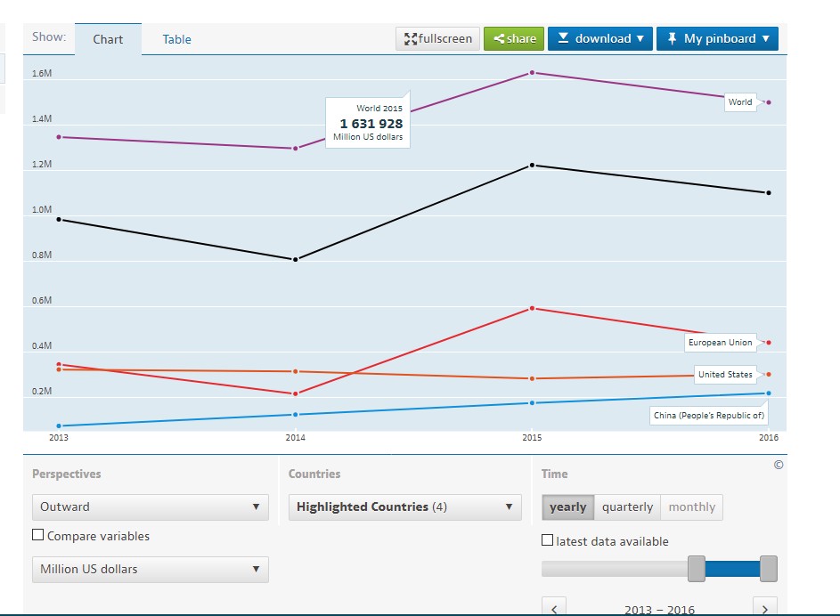Click the 2014 x-axis label
Image resolution: width=840 pixels, height=616 pixels.
(x=295, y=438)
